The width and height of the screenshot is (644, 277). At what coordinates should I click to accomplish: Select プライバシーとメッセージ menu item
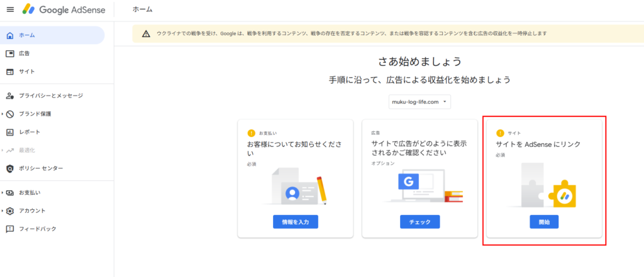tap(50, 95)
